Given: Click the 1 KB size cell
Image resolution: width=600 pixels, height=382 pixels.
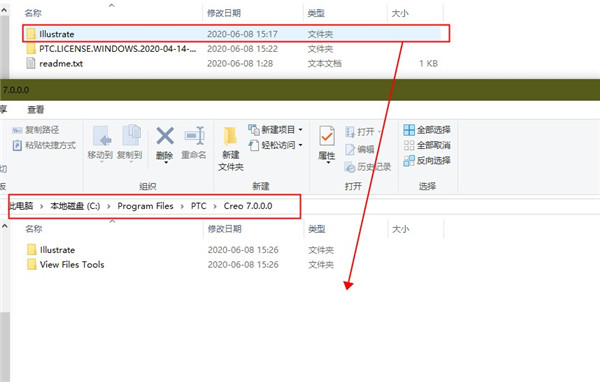Looking at the screenshot, I should point(428,64).
